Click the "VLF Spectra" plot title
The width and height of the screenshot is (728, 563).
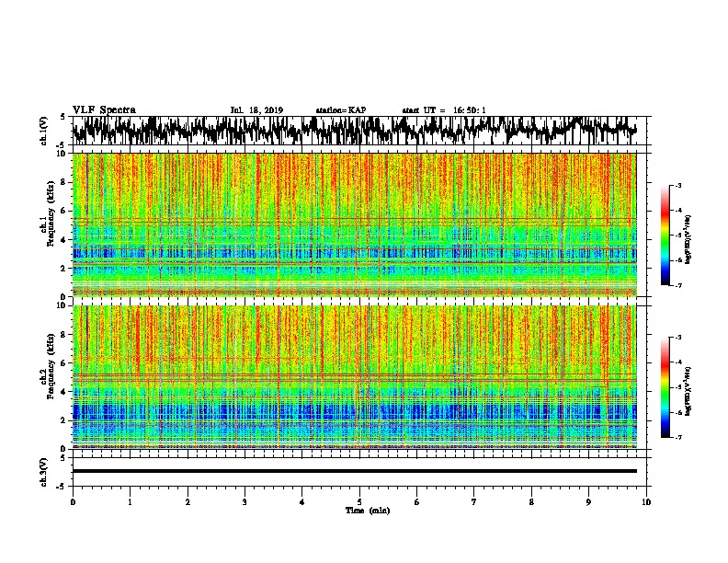pos(104,110)
